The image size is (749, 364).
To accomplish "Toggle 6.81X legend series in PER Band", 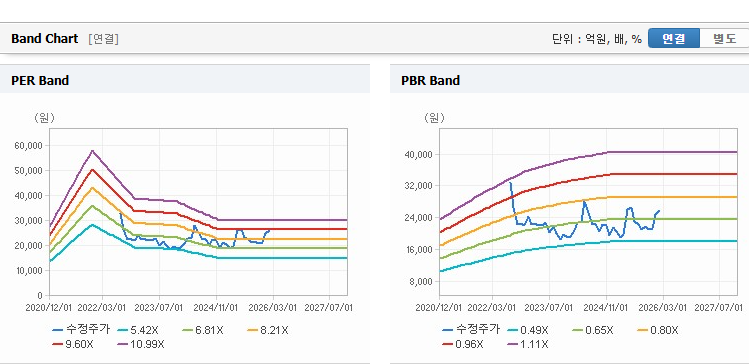I will (204, 330).
